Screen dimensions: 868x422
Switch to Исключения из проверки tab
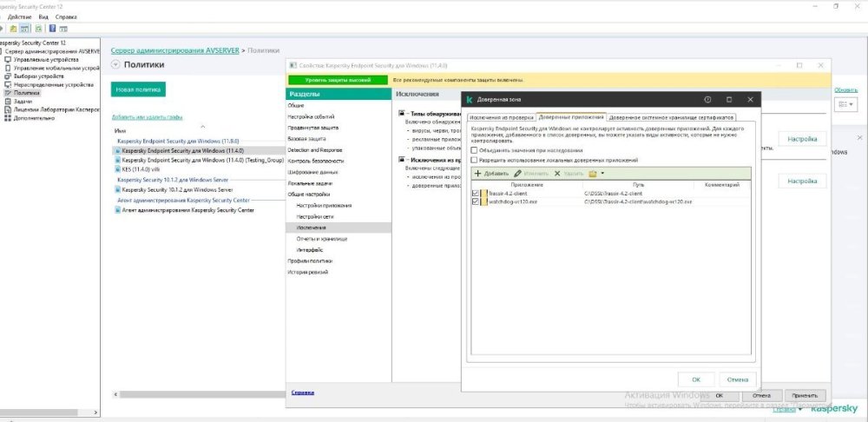[x=500, y=117]
